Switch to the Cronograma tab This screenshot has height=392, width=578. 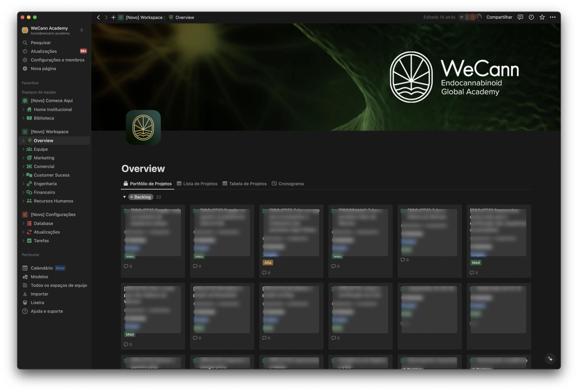(x=288, y=184)
